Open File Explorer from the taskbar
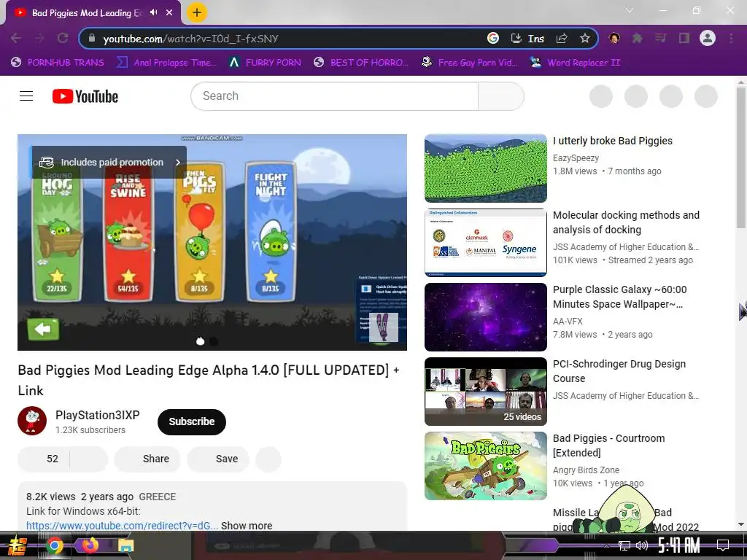Screen dimensions: 747x560 pyautogui.click(x=125, y=545)
